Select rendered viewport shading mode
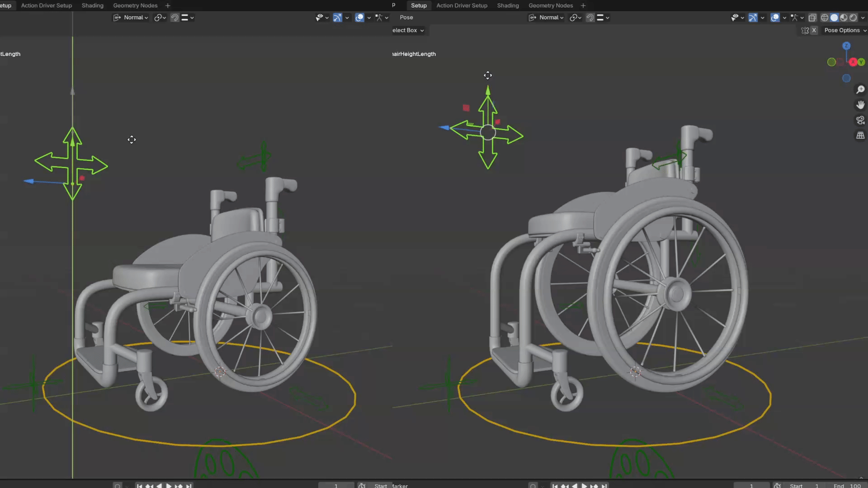The width and height of the screenshot is (868, 488). coord(853,18)
